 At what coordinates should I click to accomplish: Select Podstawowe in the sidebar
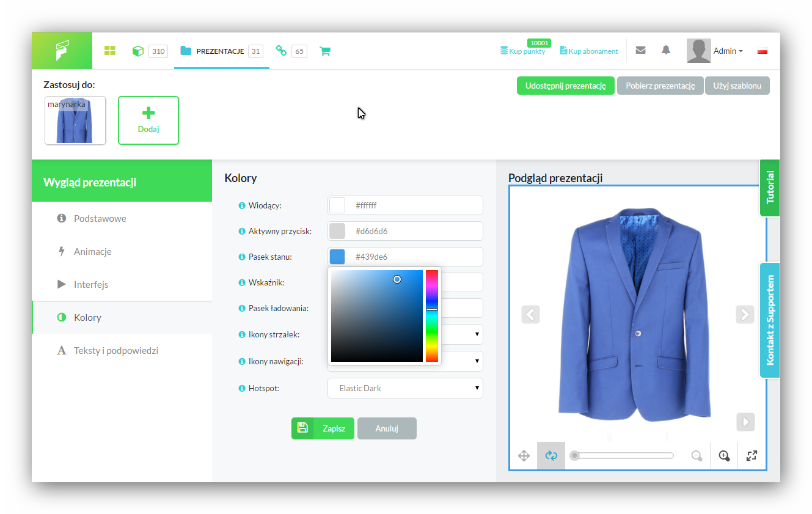tap(122, 218)
